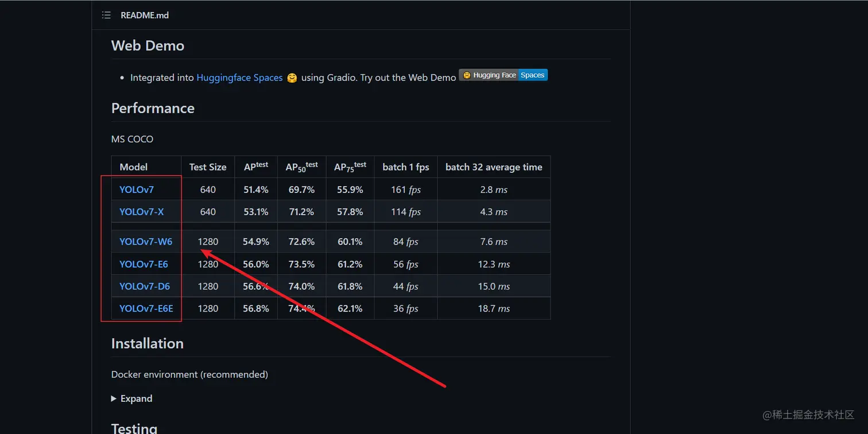The image size is (868, 434).
Task: Click the 74.0% AP50 value
Action: click(301, 286)
